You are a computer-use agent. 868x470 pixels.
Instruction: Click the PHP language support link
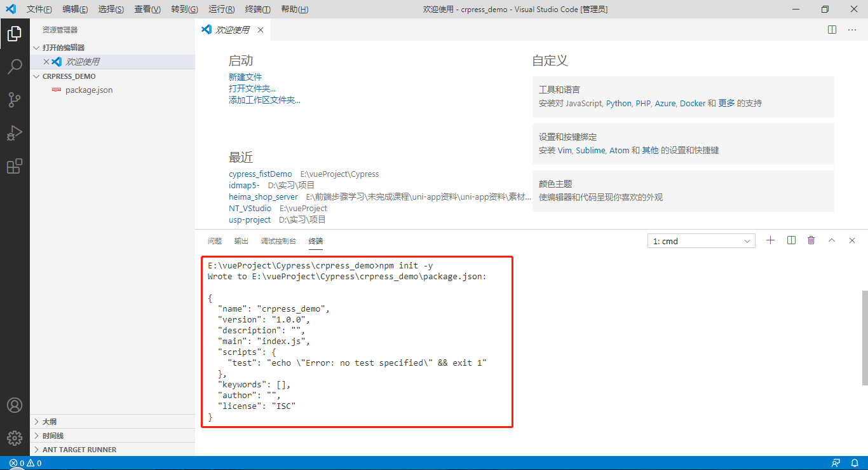pyautogui.click(x=643, y=103)
